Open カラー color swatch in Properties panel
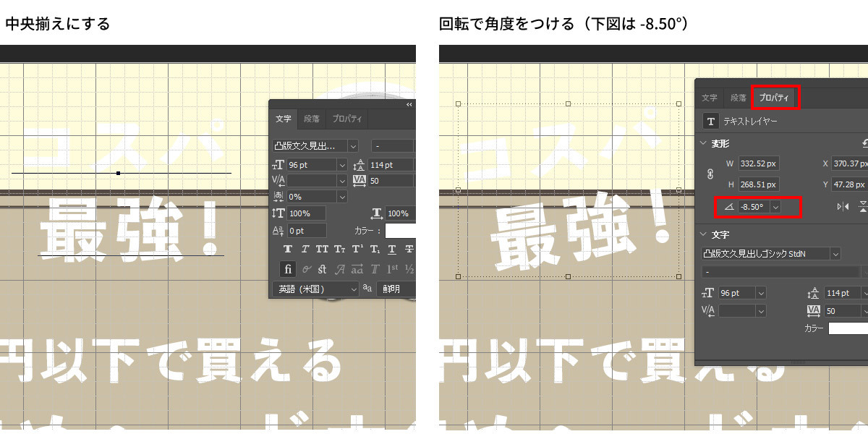 coord(848,328)
